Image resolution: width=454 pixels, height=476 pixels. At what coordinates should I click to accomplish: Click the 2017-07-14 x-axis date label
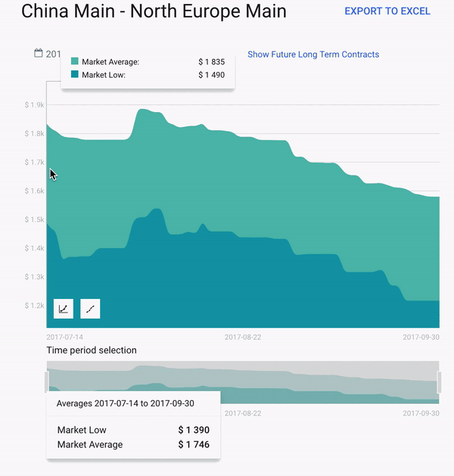(65, 337)
